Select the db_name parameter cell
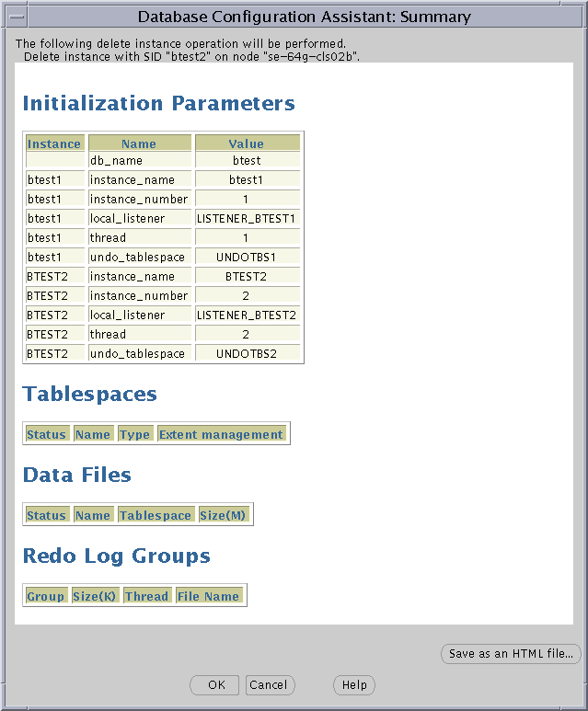588x711 pixels. point(139,161)
